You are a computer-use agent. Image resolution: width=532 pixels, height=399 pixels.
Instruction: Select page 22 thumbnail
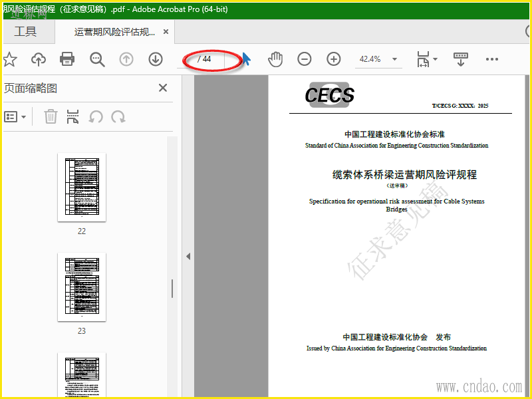(82, 187)
